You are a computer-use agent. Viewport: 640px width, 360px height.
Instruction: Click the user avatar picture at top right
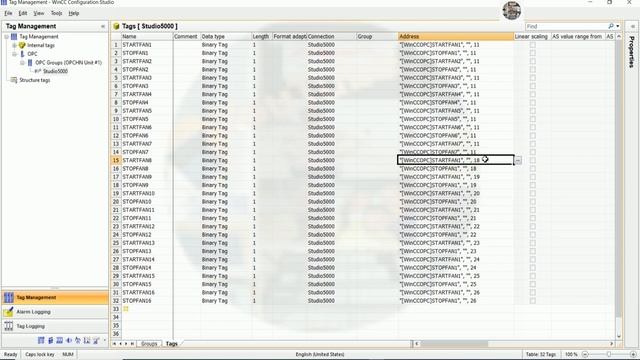point(511,10)
